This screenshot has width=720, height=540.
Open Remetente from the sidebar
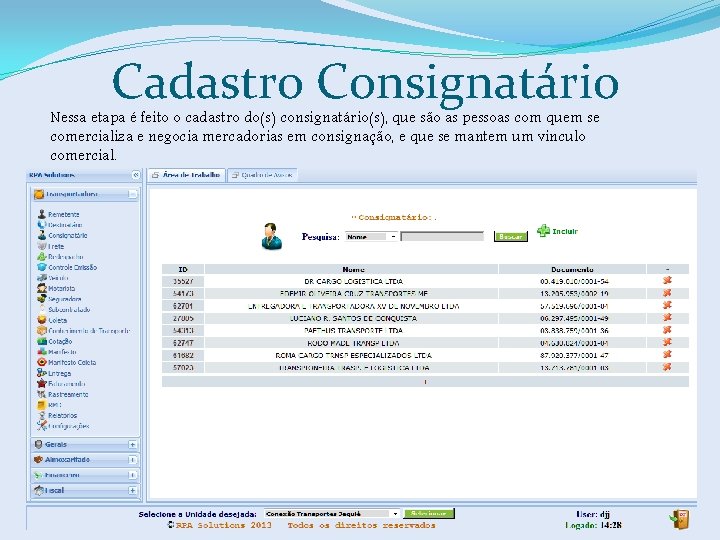pyautogui.click(x=63, y=214)
